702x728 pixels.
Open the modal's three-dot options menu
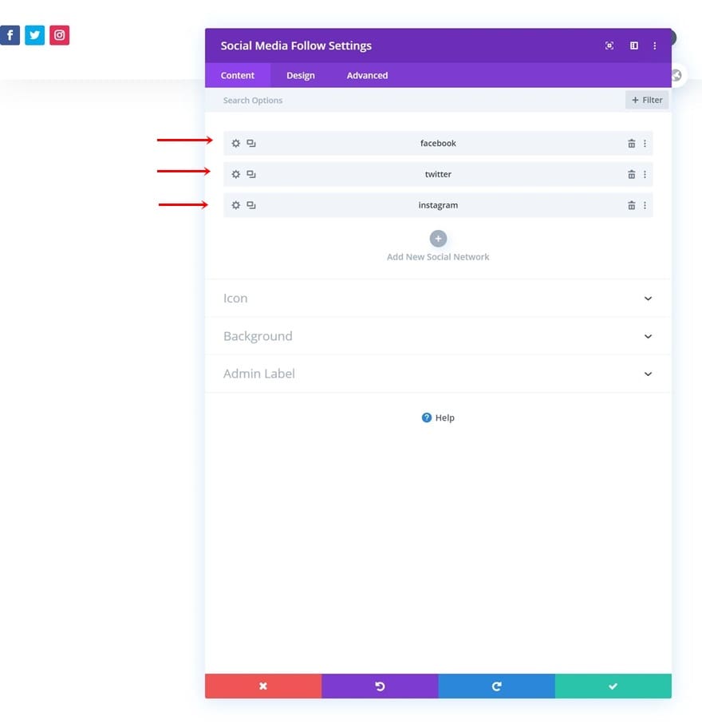pos(655,45)
